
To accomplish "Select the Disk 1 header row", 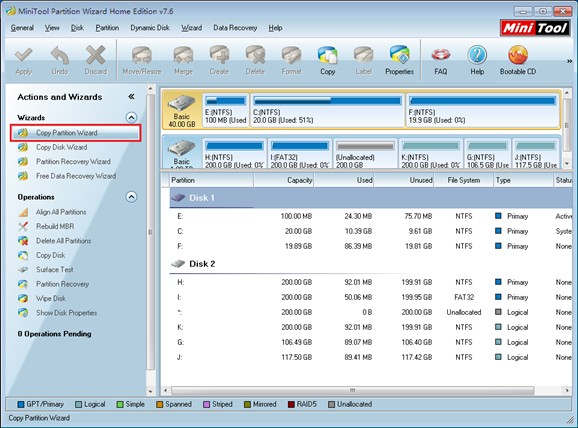I will point(370,198).
